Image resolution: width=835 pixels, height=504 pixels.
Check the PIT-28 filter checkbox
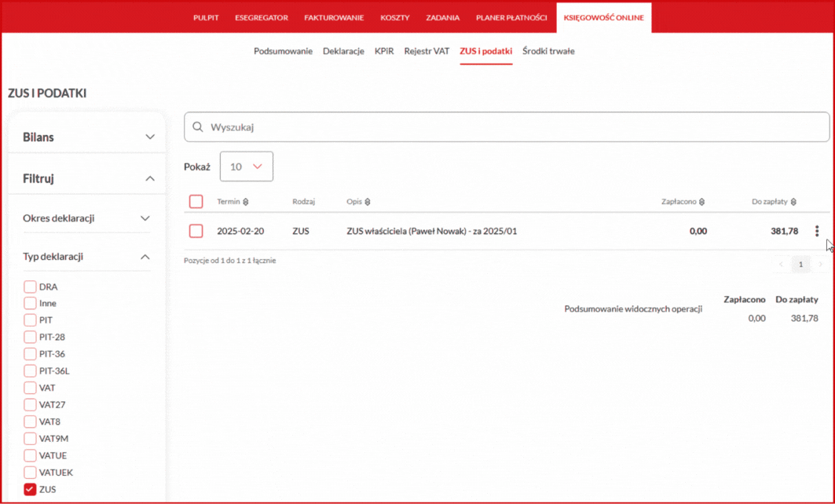coord(30,338)
